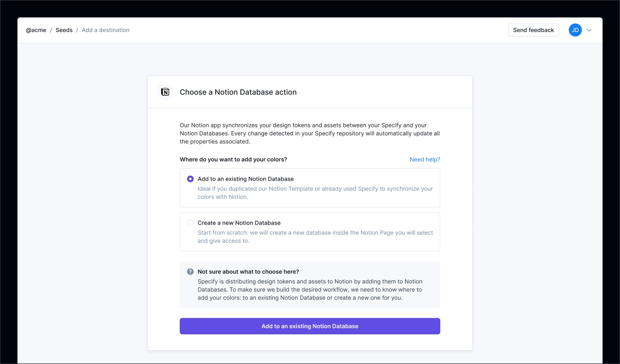
Task: Go to the @acme breadcrumb
Action: click(36, 30)
